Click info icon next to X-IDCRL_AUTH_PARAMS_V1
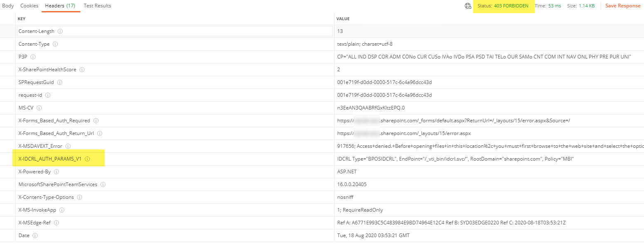 coord(87,159)
